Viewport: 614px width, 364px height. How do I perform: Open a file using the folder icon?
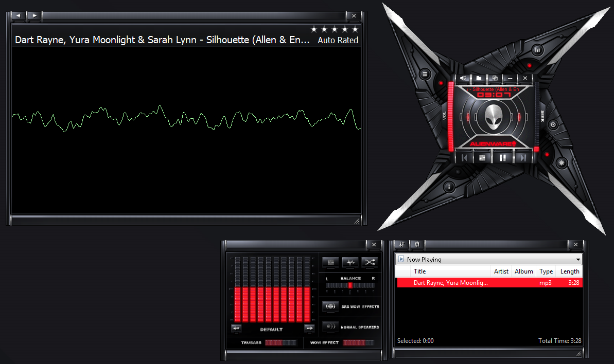coord(479,78)
